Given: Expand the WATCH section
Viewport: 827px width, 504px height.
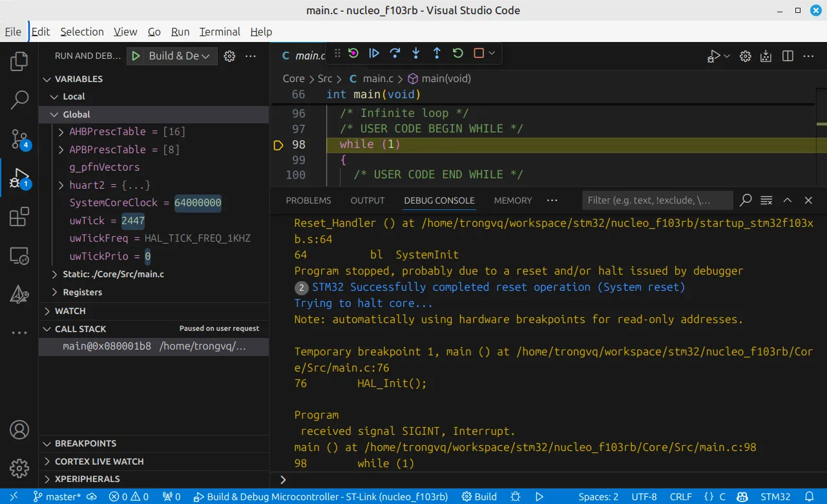Looking at the screenshot, I should click(x=154, y=311).
